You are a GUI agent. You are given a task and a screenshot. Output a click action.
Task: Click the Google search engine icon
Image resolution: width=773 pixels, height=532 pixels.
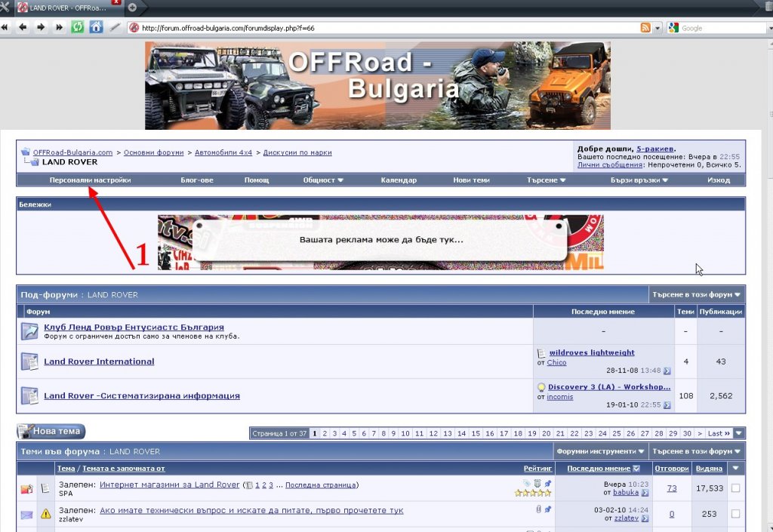[673, 28]
